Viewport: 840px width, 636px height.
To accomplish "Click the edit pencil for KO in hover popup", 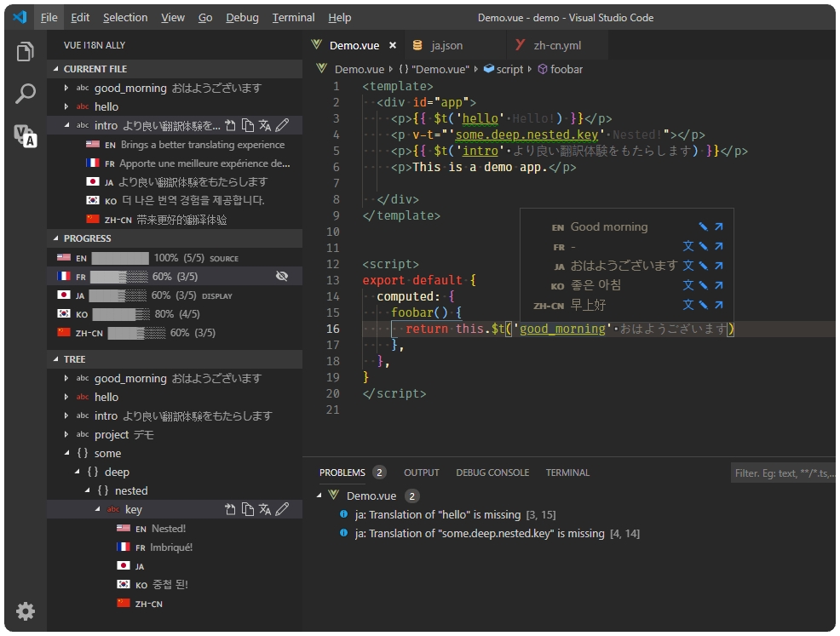I will pos(704,286).
